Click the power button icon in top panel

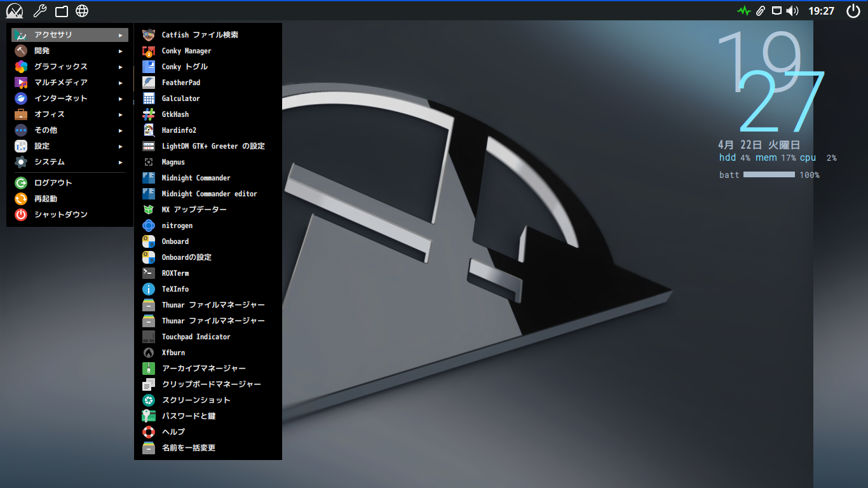click(853, 11)
